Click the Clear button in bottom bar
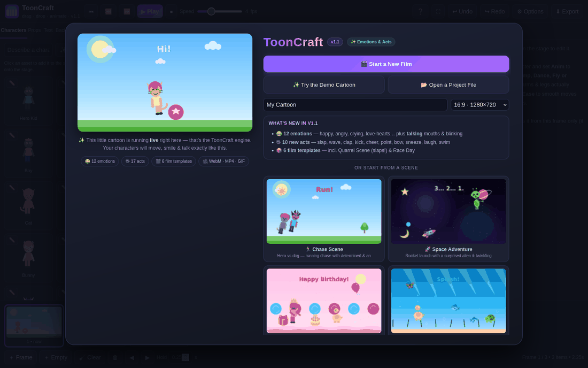This screenshot has width=588, height=368. click(90, 357)
